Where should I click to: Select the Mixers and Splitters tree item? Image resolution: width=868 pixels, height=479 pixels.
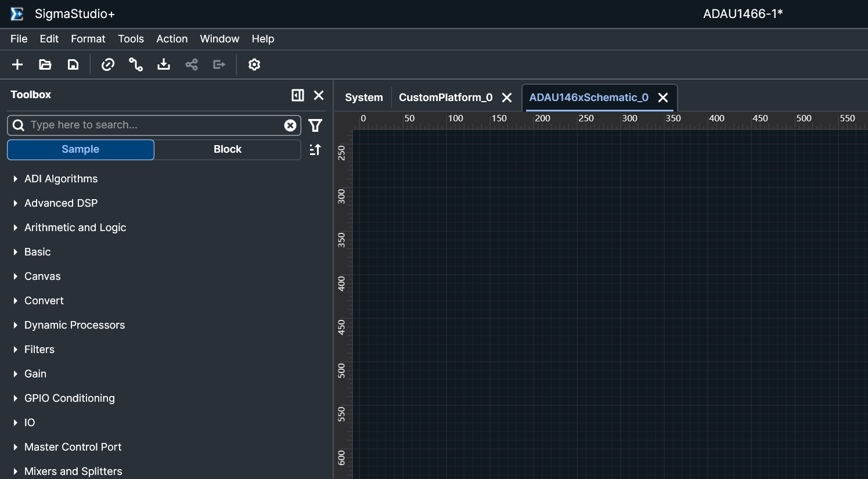click(73, 471)
